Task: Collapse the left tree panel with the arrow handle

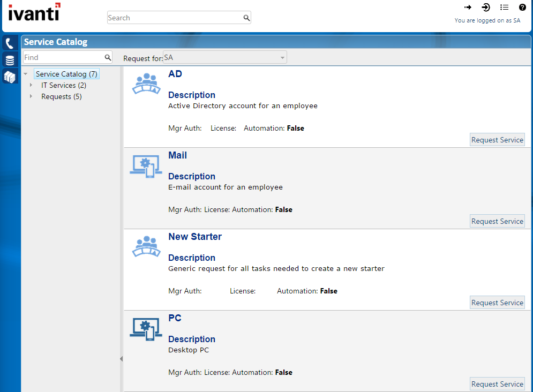Action: click(122, 359)
